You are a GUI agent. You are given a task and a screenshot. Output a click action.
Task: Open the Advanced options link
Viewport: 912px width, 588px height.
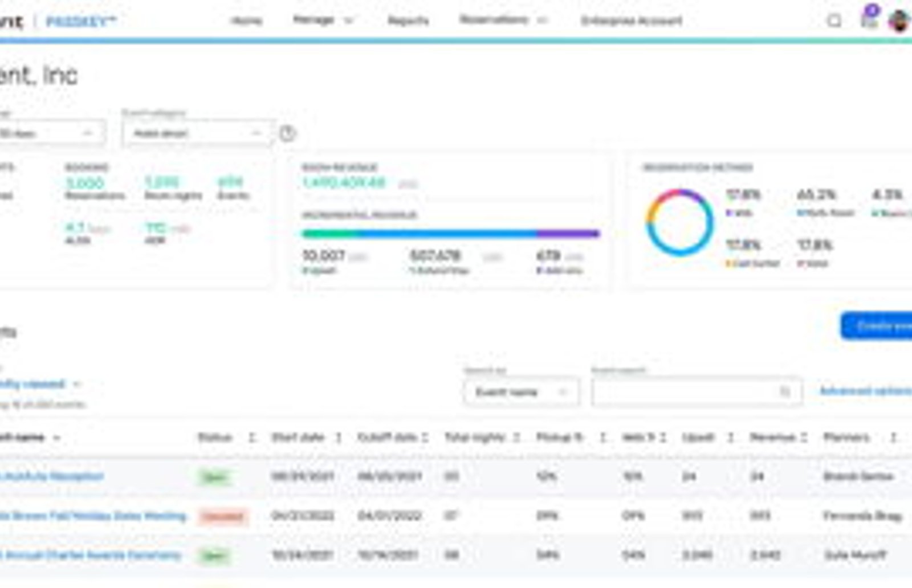[x=865, y=391]
